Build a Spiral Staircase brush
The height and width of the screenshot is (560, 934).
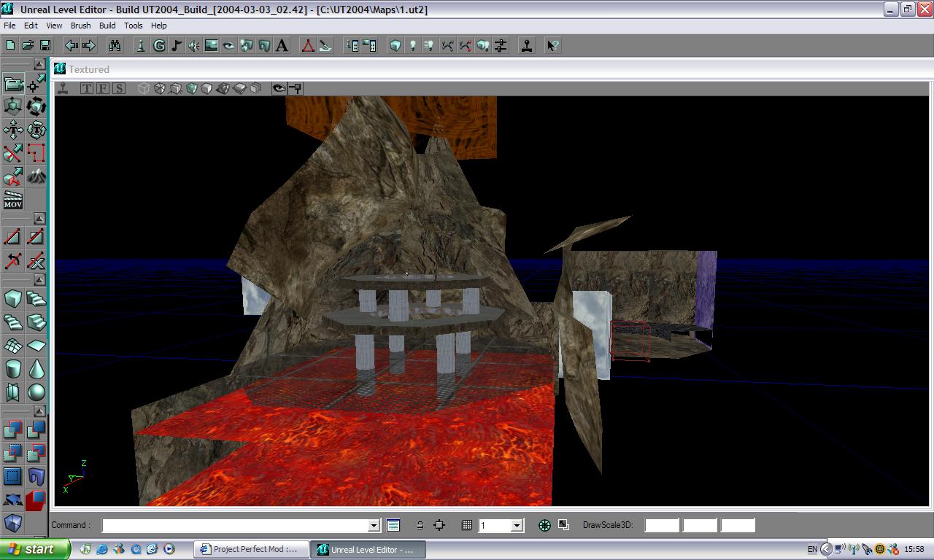[x=13, y=322]
